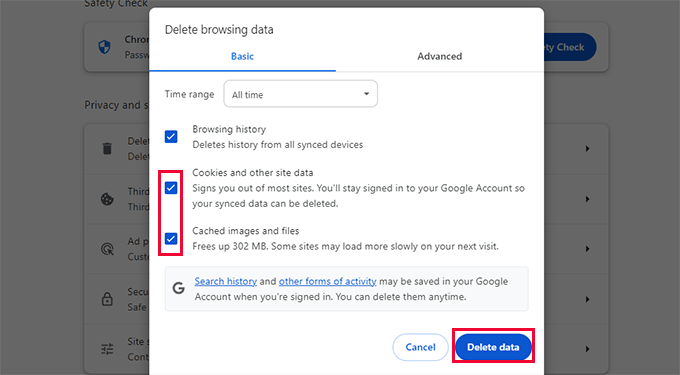Open the other forms of activity link
This screenshot has width=680, height=375.
tap(327, 281)
